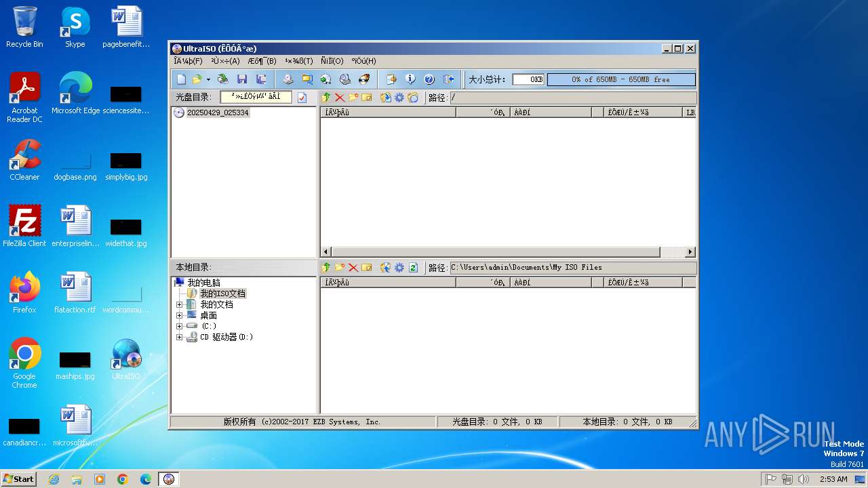Click image pane scrollbar right arrow
The width and height of the screenshot is (868, 488).
point(690,252)
